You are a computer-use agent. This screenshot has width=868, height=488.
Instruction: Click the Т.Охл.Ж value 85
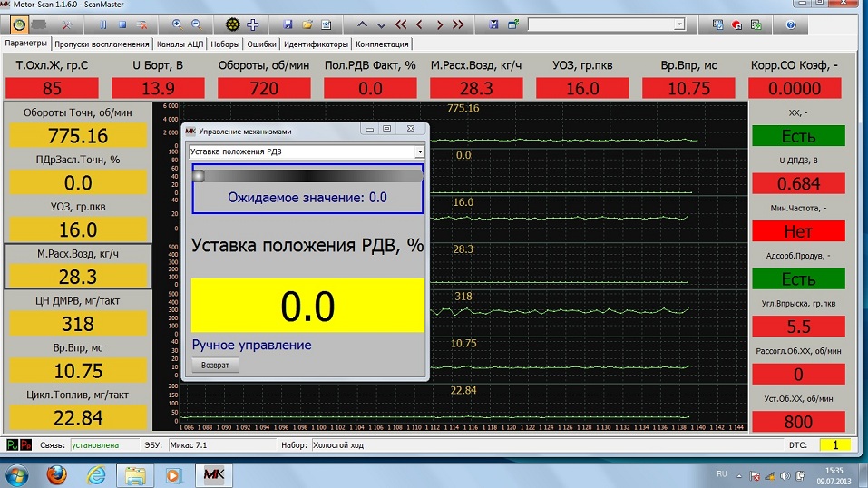tap(52, 89)
